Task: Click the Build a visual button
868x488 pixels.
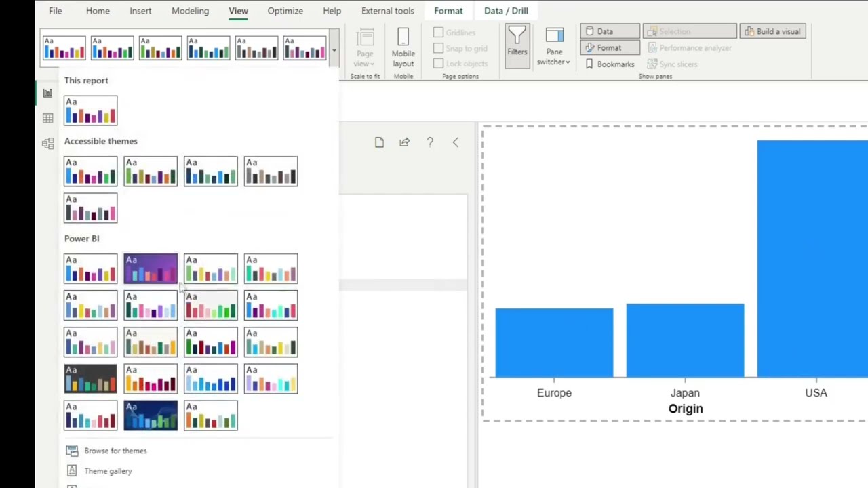Action: tap(772, 31)
